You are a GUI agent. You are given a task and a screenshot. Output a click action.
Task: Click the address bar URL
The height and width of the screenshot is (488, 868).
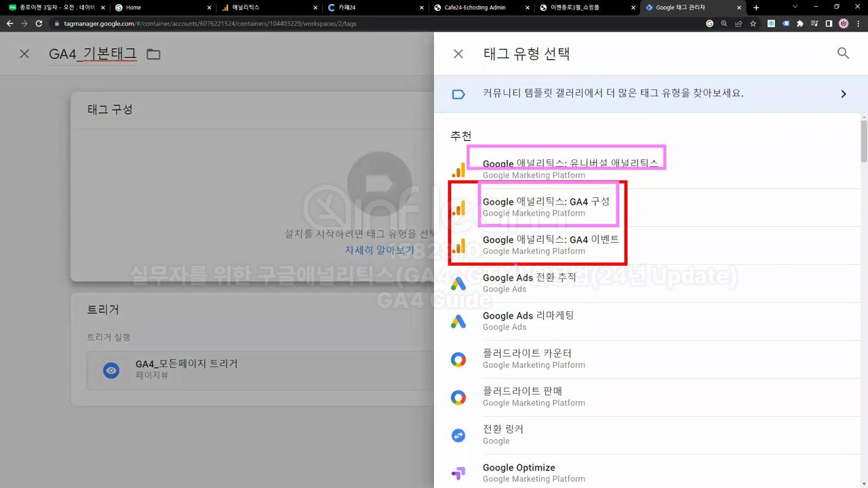tap(210, 23)
